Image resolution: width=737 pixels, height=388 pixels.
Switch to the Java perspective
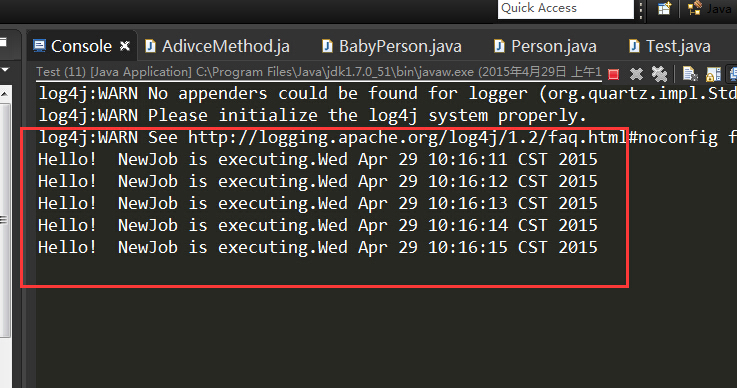point(711,8)
